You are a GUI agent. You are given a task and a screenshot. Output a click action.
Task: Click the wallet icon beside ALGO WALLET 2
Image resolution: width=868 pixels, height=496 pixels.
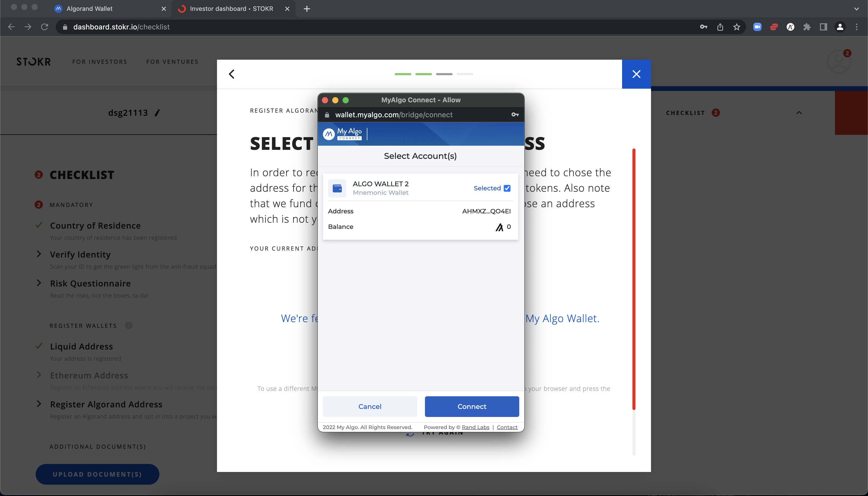coord(337,188)
